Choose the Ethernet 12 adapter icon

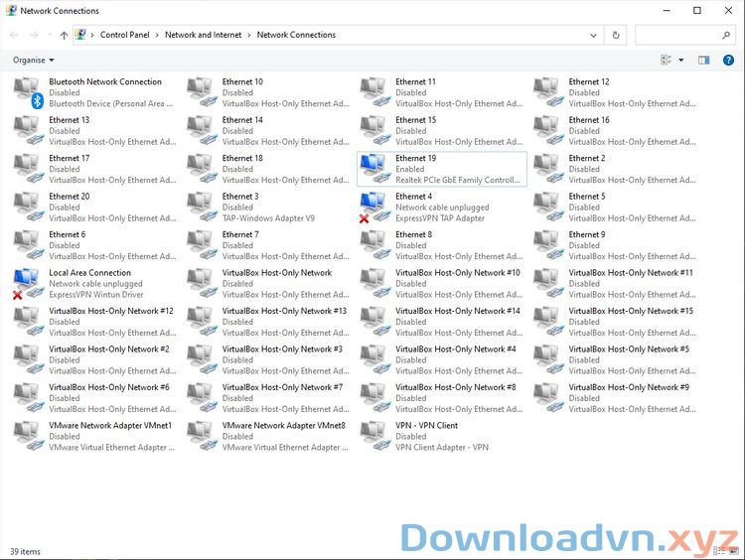(x=548, y=92)
